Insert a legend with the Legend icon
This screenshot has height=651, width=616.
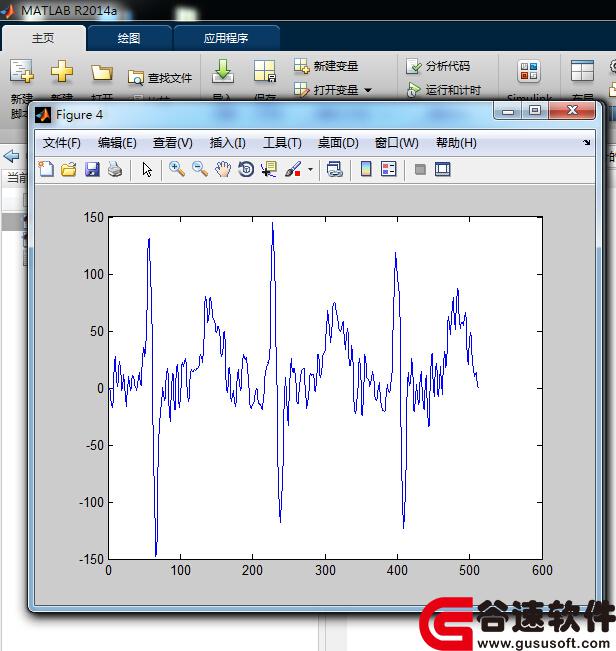click(389, 169)
